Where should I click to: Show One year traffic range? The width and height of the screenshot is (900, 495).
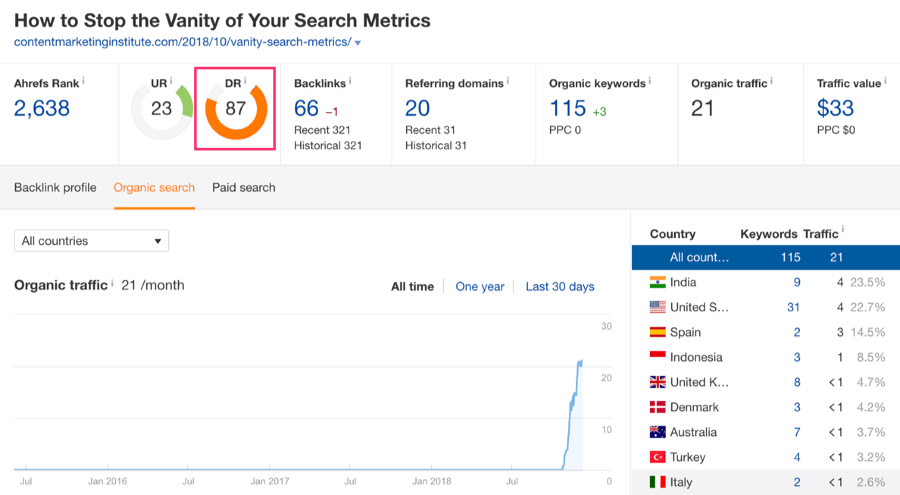(x=480, y=287)
